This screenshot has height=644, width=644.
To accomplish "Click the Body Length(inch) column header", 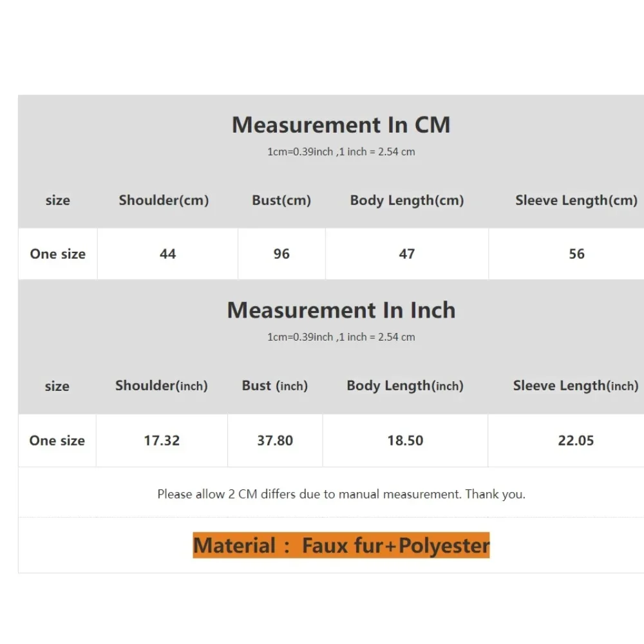I will pos(405,386).
